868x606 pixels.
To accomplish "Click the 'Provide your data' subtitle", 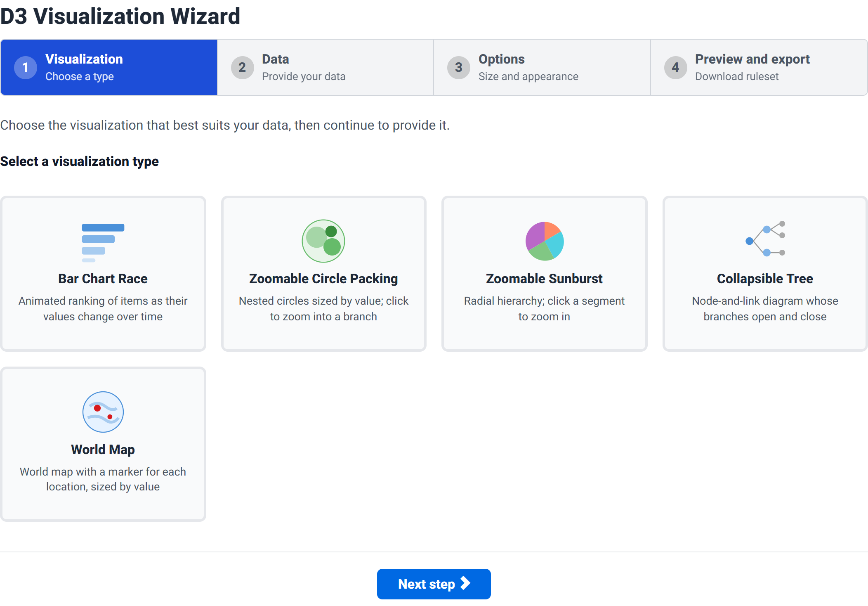I will coord(304,76).
